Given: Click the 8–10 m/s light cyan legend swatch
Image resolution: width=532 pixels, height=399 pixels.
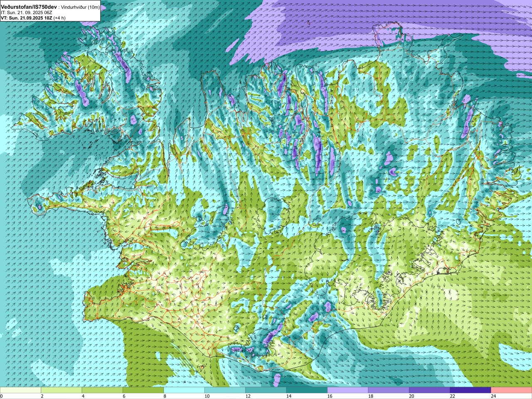Looking at the screenshot, I should (x=184, y=390).
